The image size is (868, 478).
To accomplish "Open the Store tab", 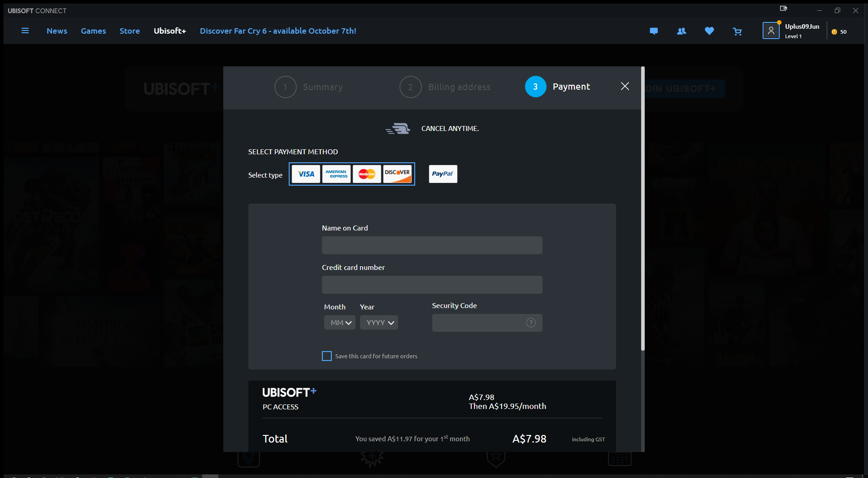I will click(130, 31).
